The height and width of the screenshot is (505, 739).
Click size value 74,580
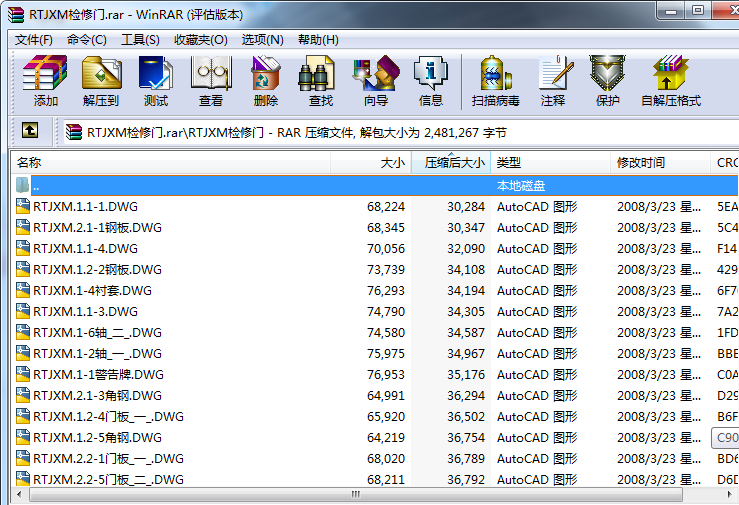(x=386, y=333)
